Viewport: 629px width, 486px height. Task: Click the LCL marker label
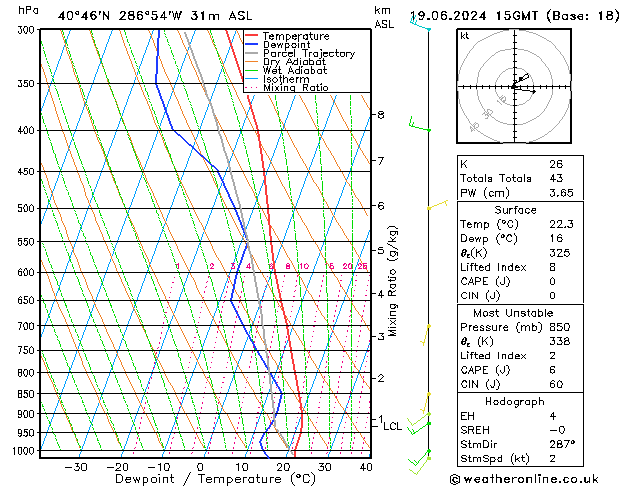click(x=392, y=426)
